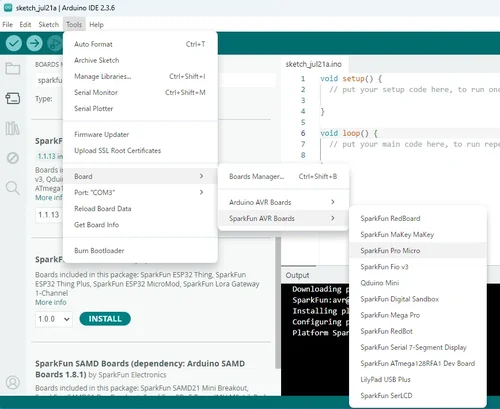This screenshot has height=409, width=500.
Task: Open Boards Manager... from Board submenu
Action: click(x=283, y=176)
